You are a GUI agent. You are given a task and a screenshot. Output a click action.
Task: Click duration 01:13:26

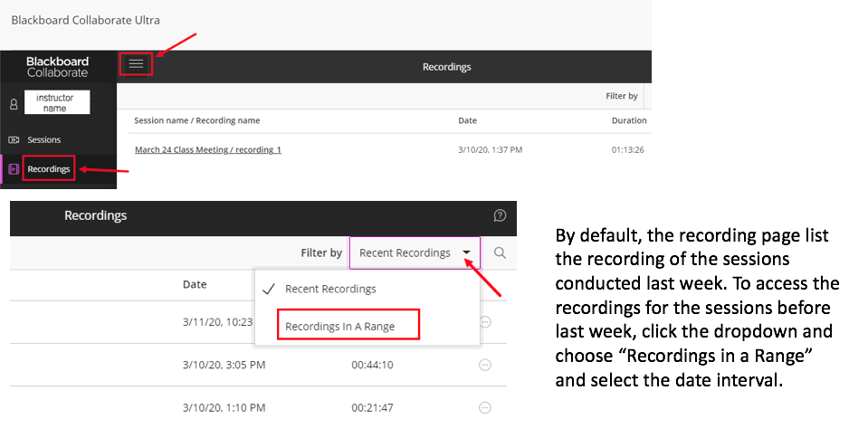coord(628,149)
